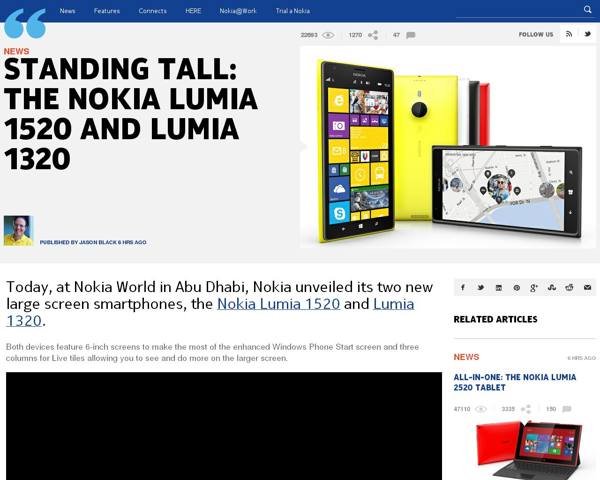The width and height of the screenshot is (600, 480).
Task: Share article on StumbleUpon icon
Action: click(x=552, y=287)
